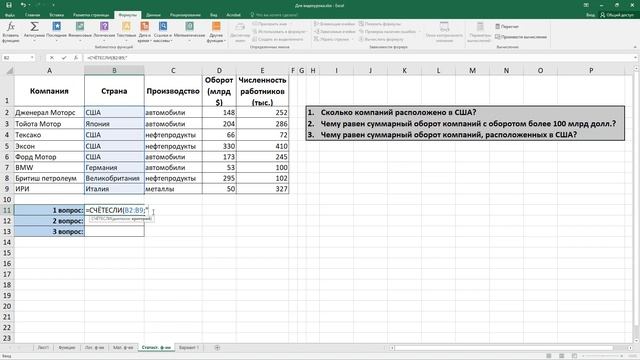This screenshot has height=360, width=640.
Task: Click the Undo arrow icon
Action: [x=23, y=5]
